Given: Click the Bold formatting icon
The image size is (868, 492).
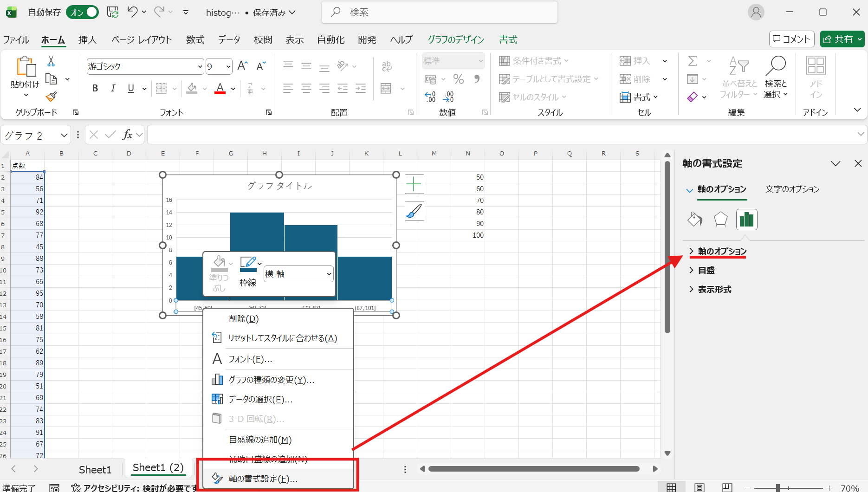Looking at the screenshot, I should pos(95,88).
